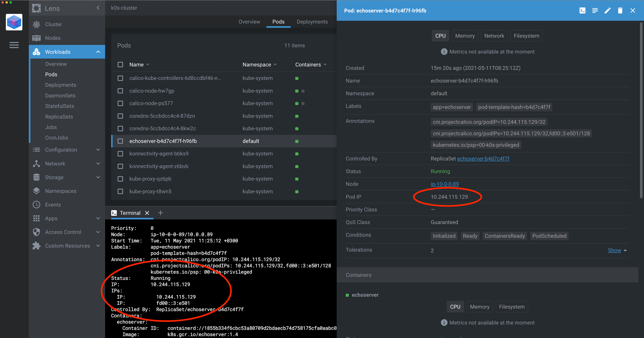644x338 pixels.
Task: Delete pod using trash icon
Action: 620,10
